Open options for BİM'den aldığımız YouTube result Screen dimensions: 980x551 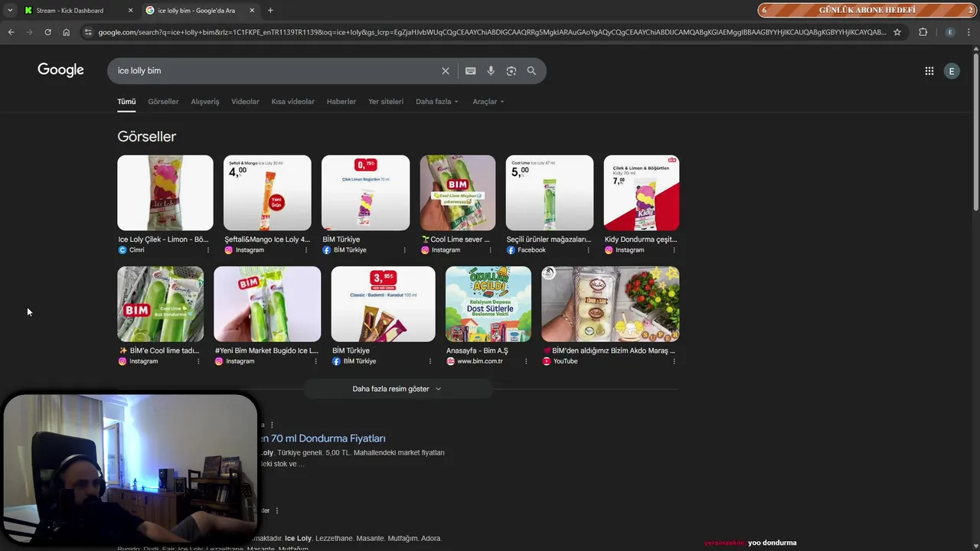(674, 361)
